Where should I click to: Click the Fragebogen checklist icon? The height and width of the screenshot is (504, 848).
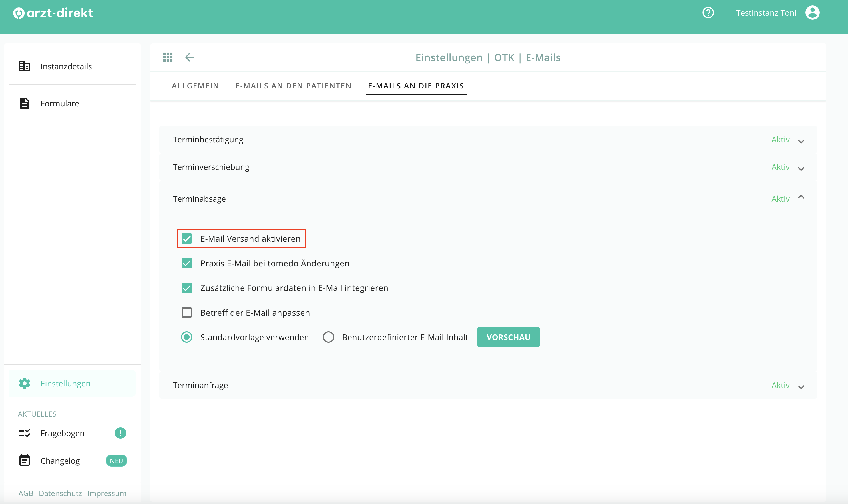(x=25, y=433)
